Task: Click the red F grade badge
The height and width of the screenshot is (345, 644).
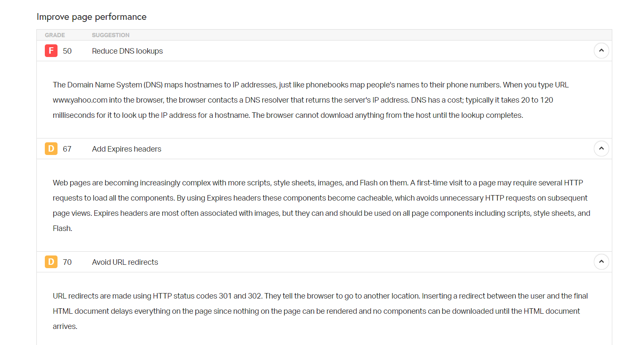Action: 51,51
